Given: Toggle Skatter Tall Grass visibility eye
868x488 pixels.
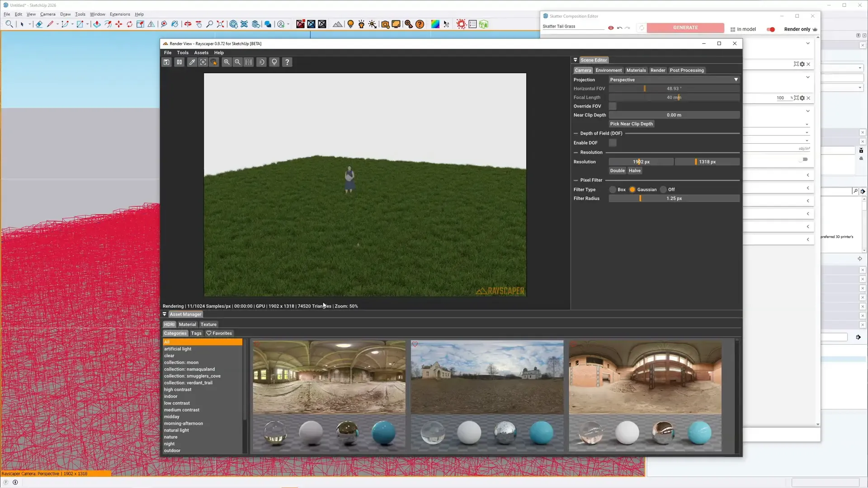Looking at the screenshot, I should [x=611, y=28].
